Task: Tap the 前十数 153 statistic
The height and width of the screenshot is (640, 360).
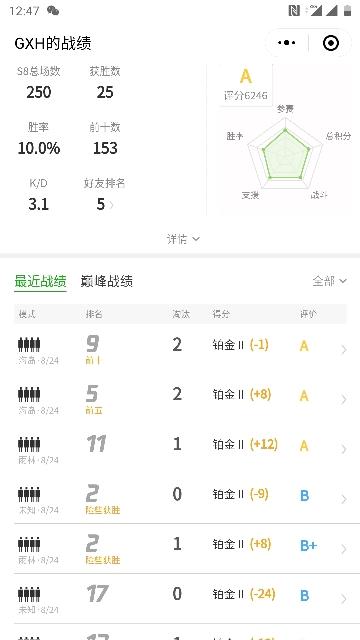Action: [x=105, y=139]
